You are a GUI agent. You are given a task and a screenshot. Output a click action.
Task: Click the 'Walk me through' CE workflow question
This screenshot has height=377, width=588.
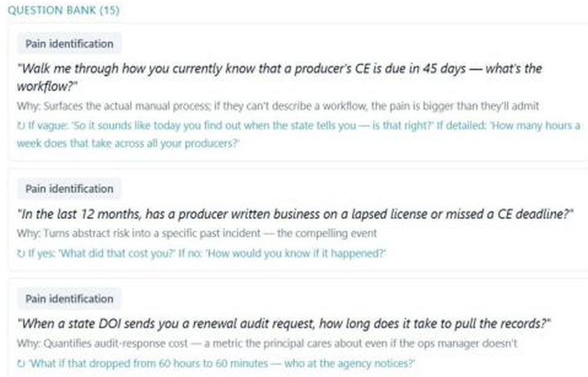279,77
